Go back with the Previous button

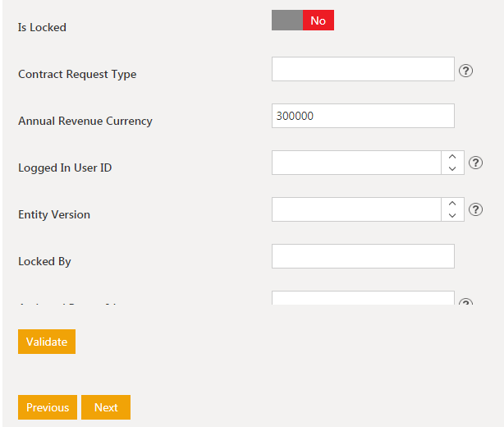[48, 407]
